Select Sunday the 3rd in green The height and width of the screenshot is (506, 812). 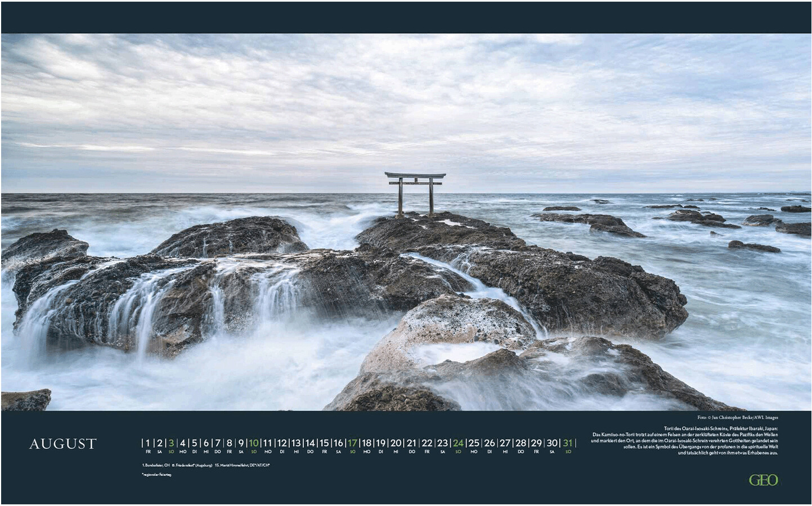[x=171, y=443]
